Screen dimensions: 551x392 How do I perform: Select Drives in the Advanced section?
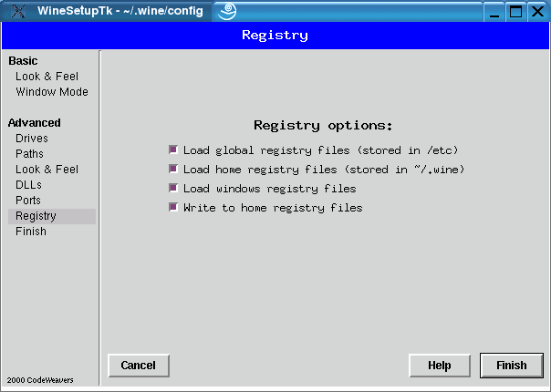pos(32,139)
